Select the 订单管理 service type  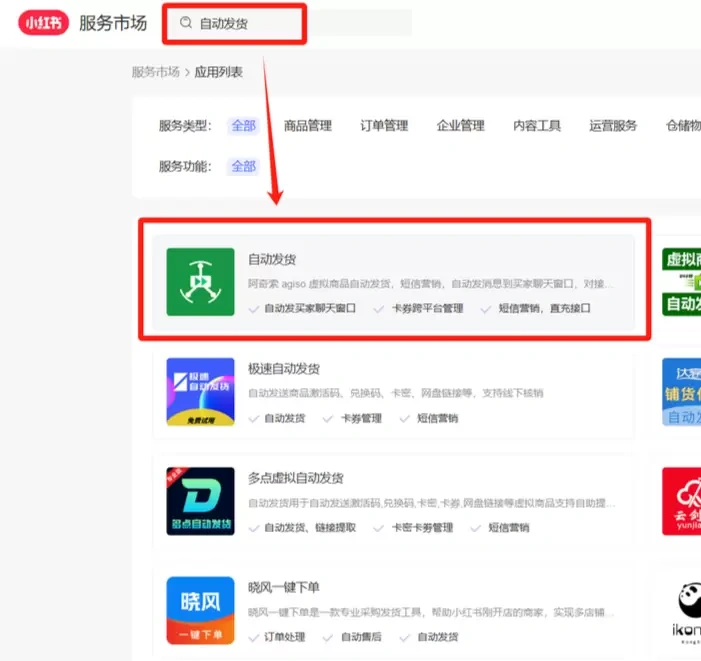pyautogui.click(x=384, y=126)
